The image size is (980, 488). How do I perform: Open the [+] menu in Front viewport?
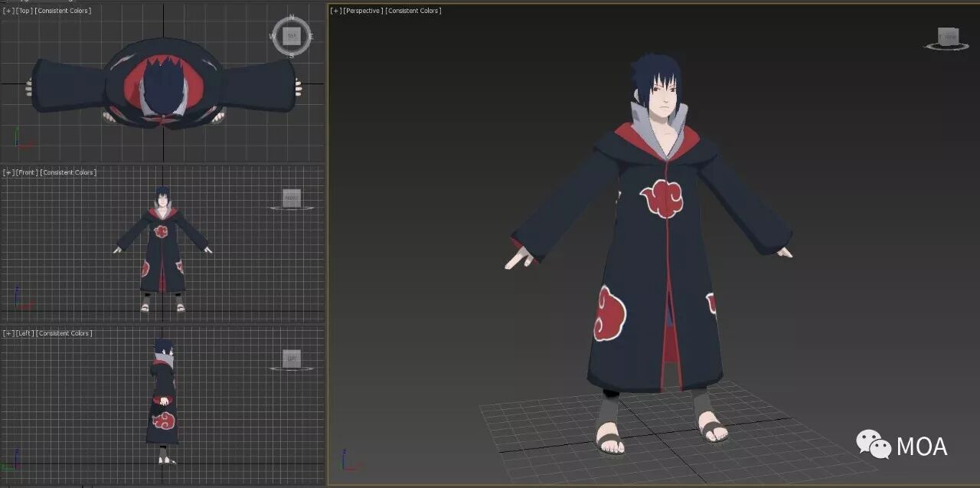8,172
